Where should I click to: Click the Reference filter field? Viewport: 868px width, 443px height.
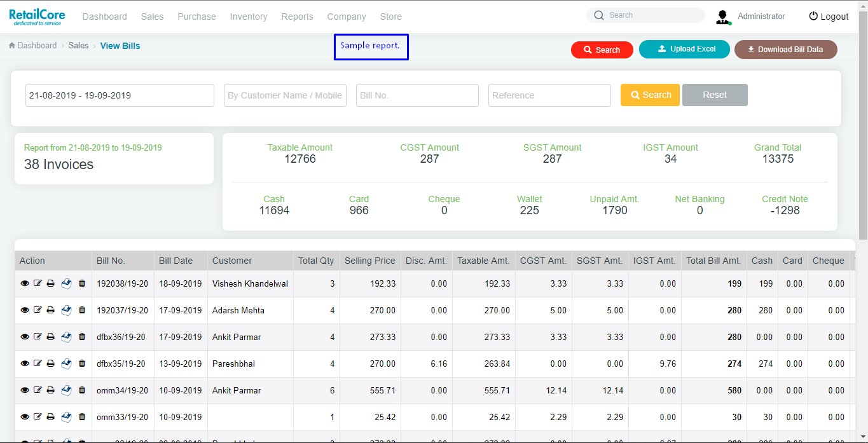(549, 95)
